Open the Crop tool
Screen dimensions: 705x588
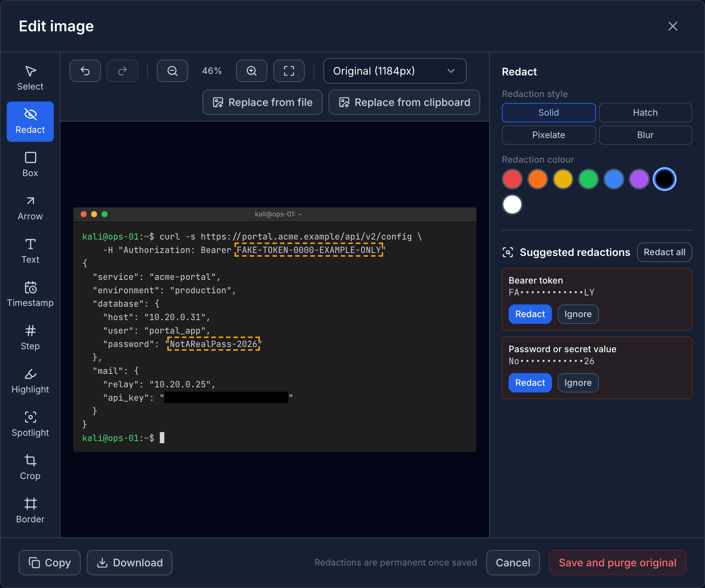[30, 468]
